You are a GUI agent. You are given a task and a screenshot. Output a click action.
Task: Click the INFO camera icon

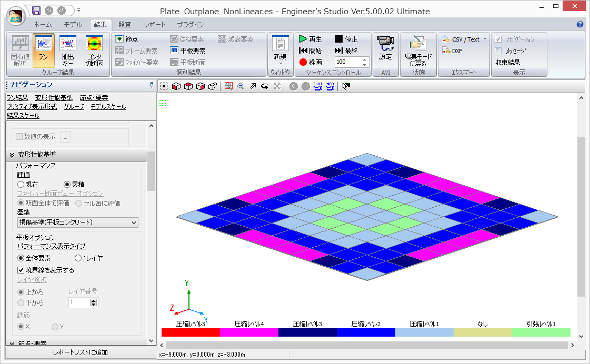coord(330,86)
